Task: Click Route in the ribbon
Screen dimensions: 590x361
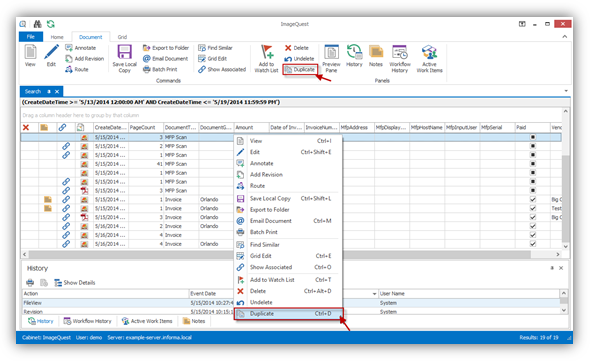Action: [77, 69]
